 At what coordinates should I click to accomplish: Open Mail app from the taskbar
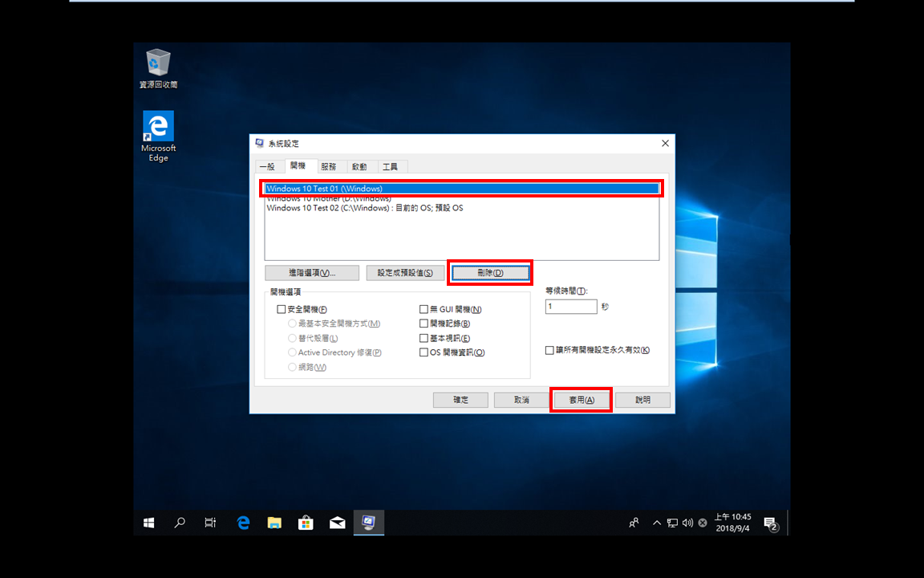[337, 523]
